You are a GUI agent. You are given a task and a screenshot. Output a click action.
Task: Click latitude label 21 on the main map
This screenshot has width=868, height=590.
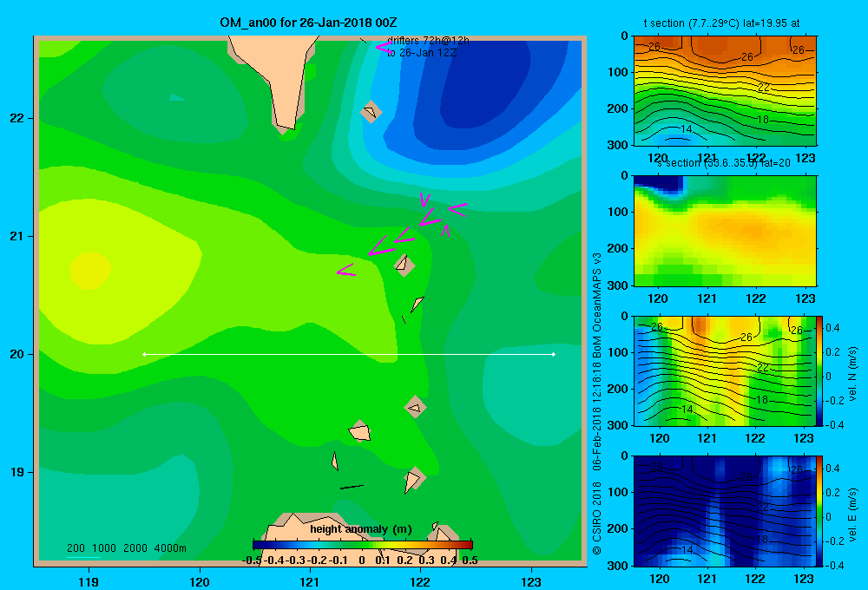coord(17,236)
